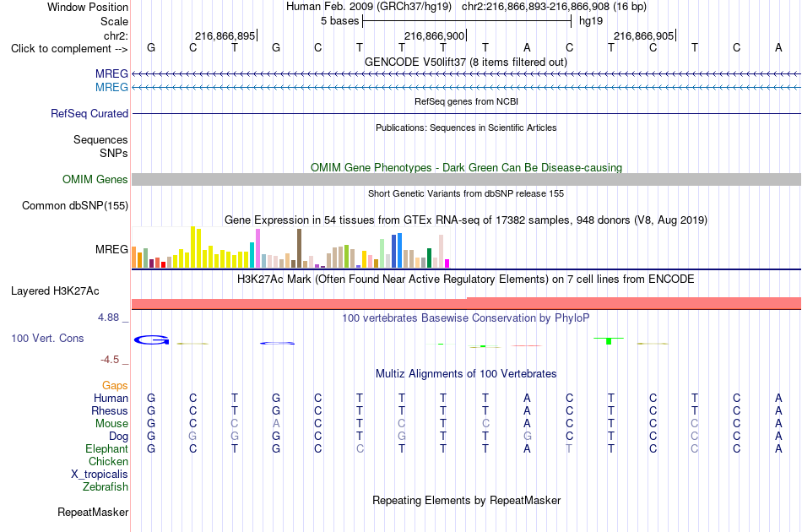Open the light blue MREG GENCODE transcript label
802x532 pixels.
click(x=111, y=88)
